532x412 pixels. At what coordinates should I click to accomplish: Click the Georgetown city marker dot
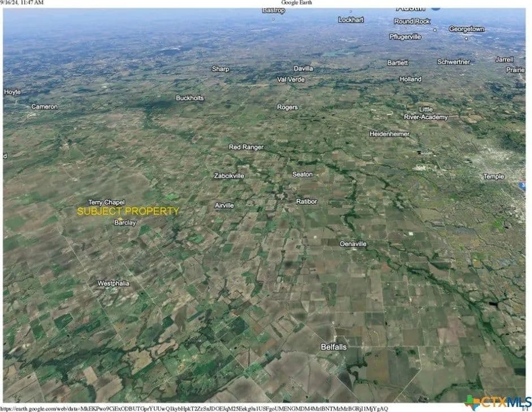click(466, 38)
